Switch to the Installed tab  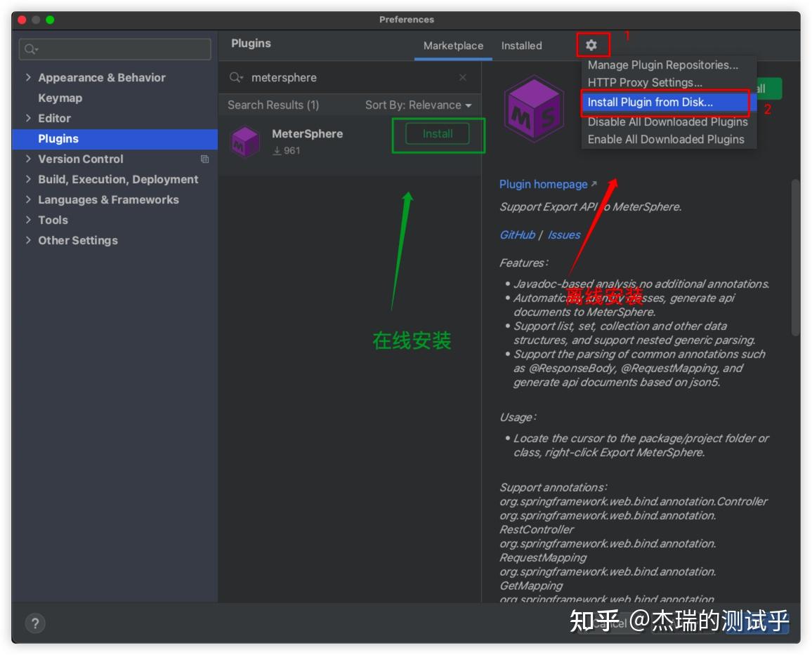click(521, 46)
